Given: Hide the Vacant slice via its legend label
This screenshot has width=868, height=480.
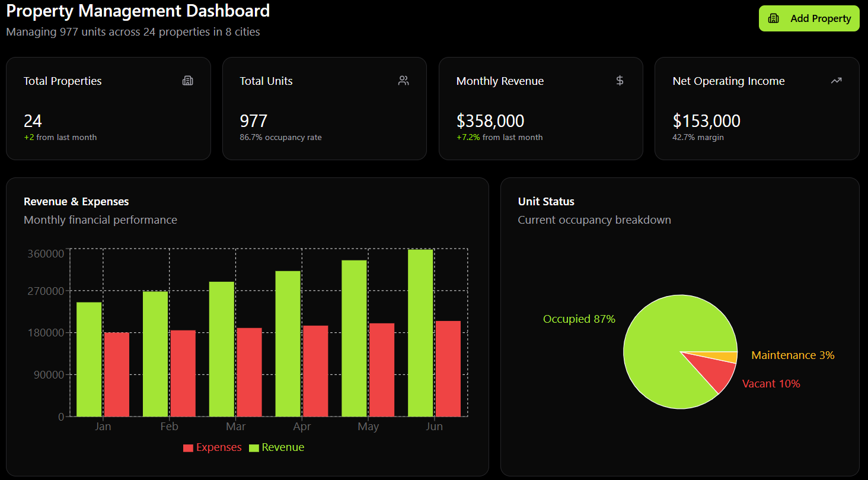Looking at the screenshot, I should click(x=771, y=383).
